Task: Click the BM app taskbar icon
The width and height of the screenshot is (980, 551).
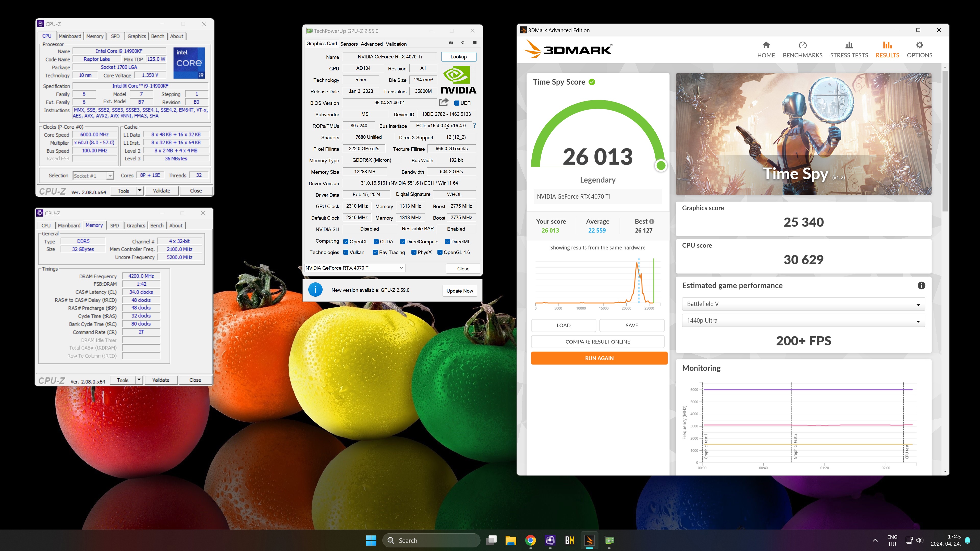Action: click(x=570, y=540)
